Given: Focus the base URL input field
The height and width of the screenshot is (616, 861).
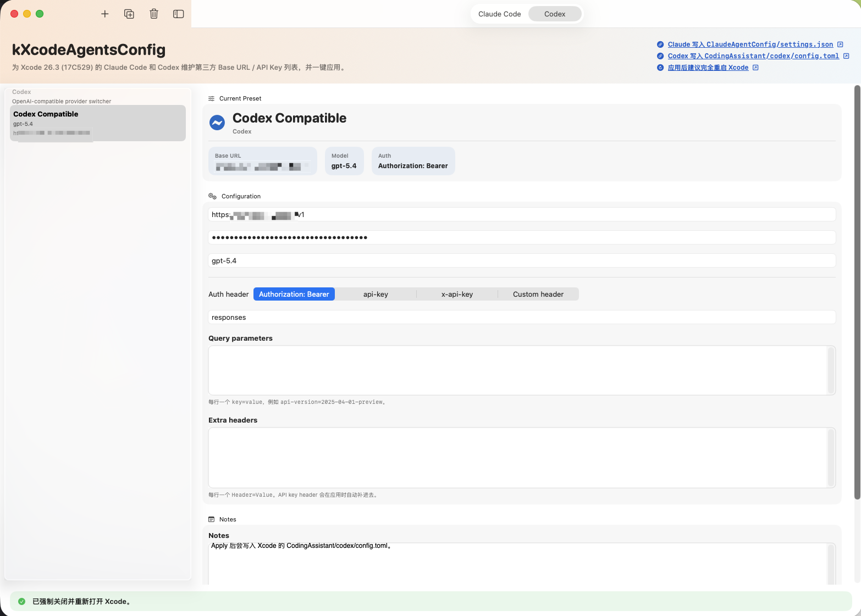Looking at the screenshot, I should pyautogui.click(x=522, y=215).
